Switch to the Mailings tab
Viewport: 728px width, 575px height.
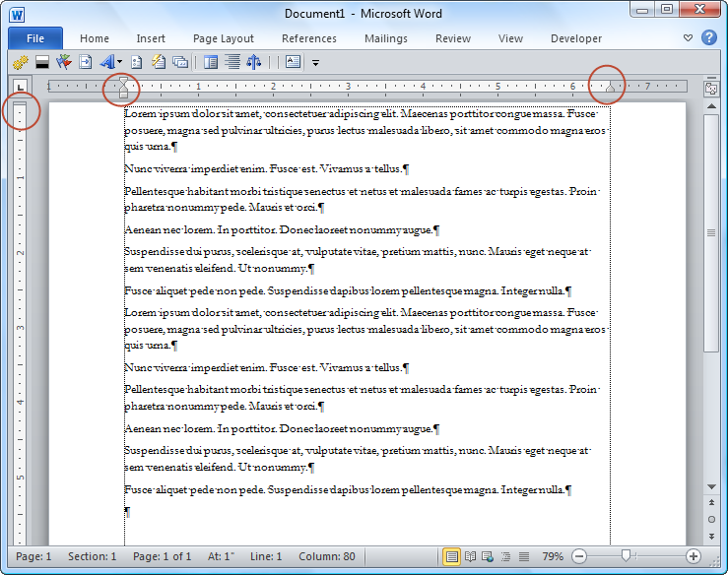pos(386,38)
